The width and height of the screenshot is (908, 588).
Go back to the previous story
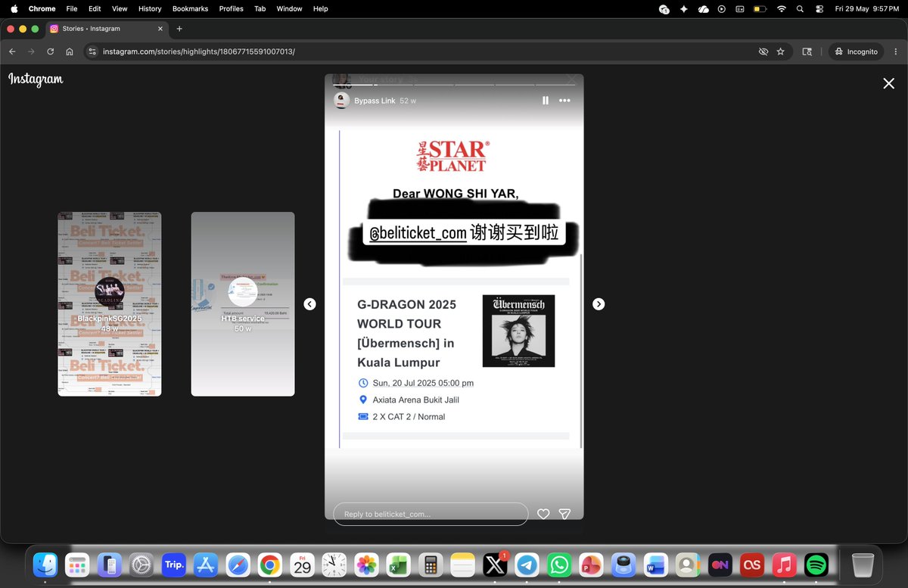pyautogui.click(x=309, y=303)
